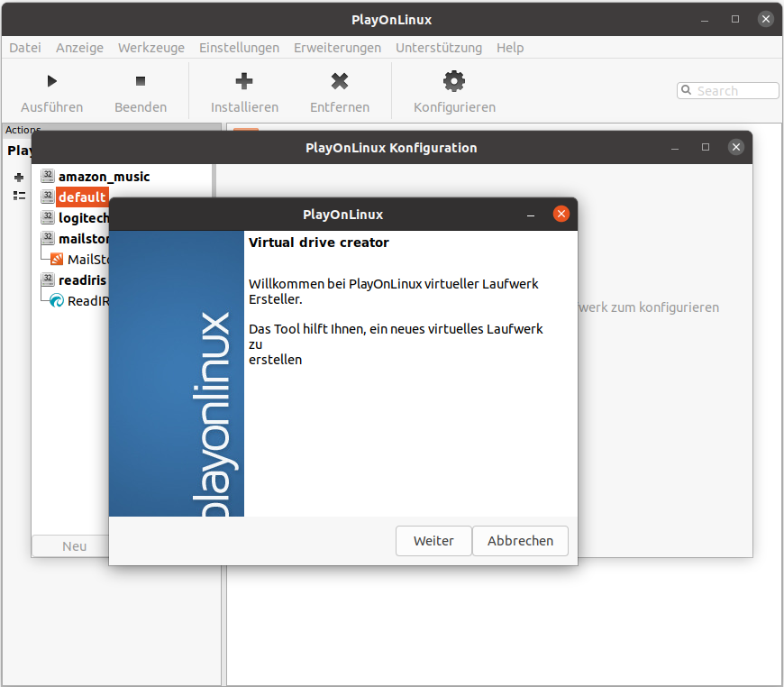784x687 pixels.
Task: Click the Abbrechen button
Action: coord(520,541)
